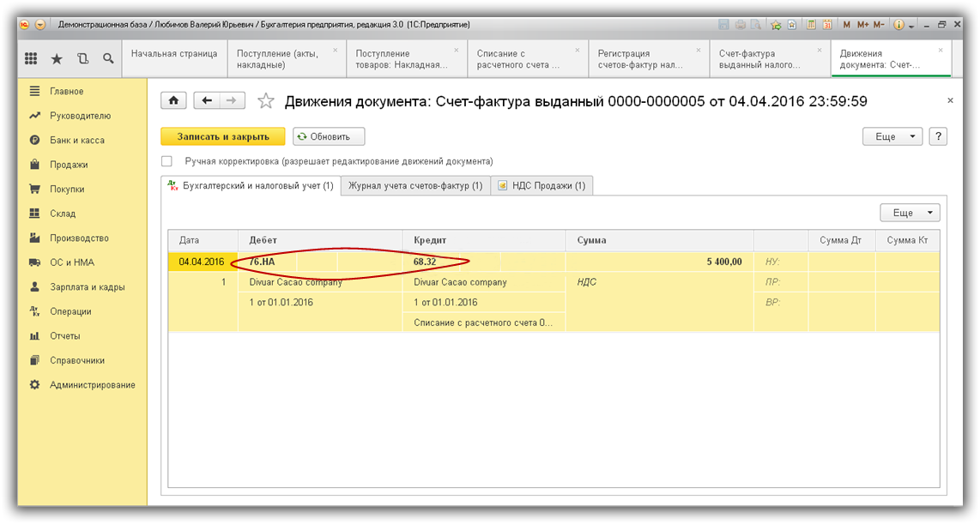This screenshot has width=980, height=524.
Task: Switch to Журнал учета счетов-фактур tab
Action: [415, 185]
